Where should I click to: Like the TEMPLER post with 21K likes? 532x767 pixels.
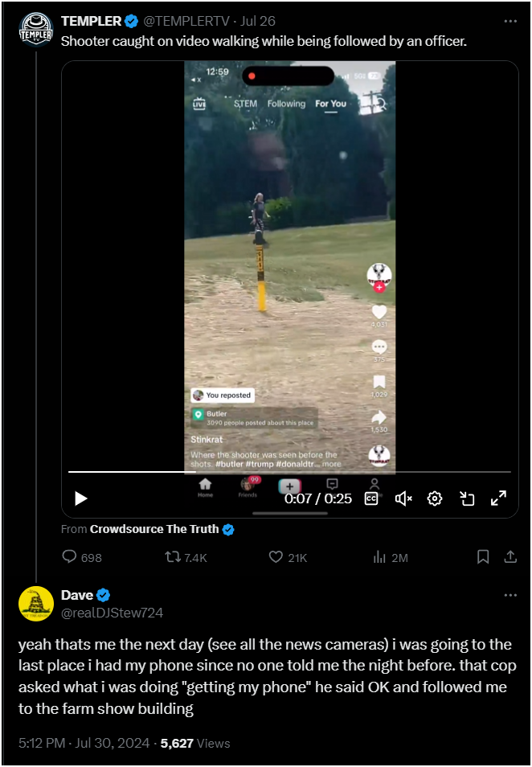click(288, 557)
